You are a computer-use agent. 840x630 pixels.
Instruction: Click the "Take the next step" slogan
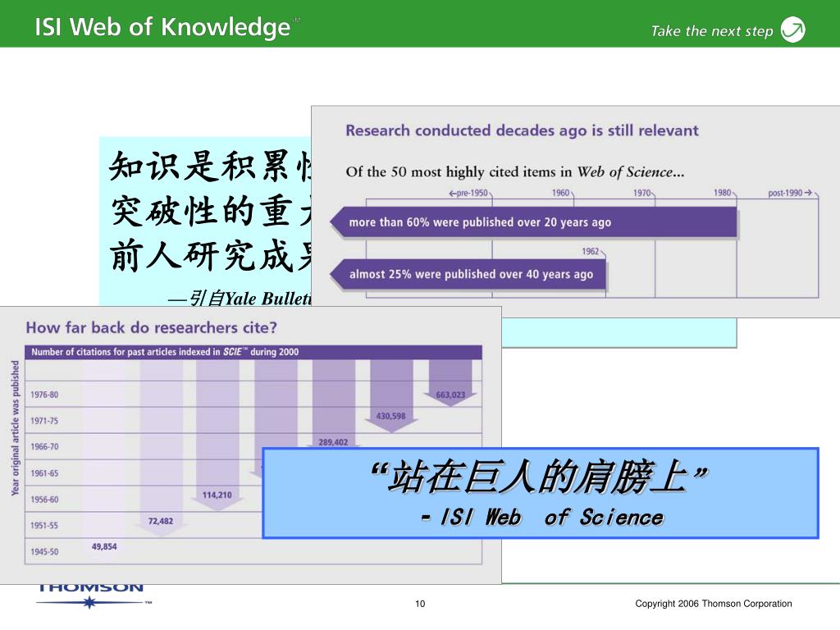[x=712, y=31]
